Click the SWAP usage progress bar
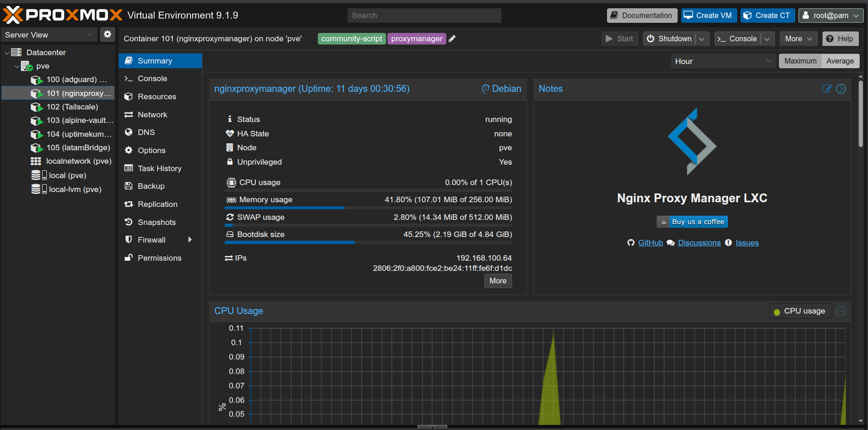The image size is (868, 430). [368, 225]
